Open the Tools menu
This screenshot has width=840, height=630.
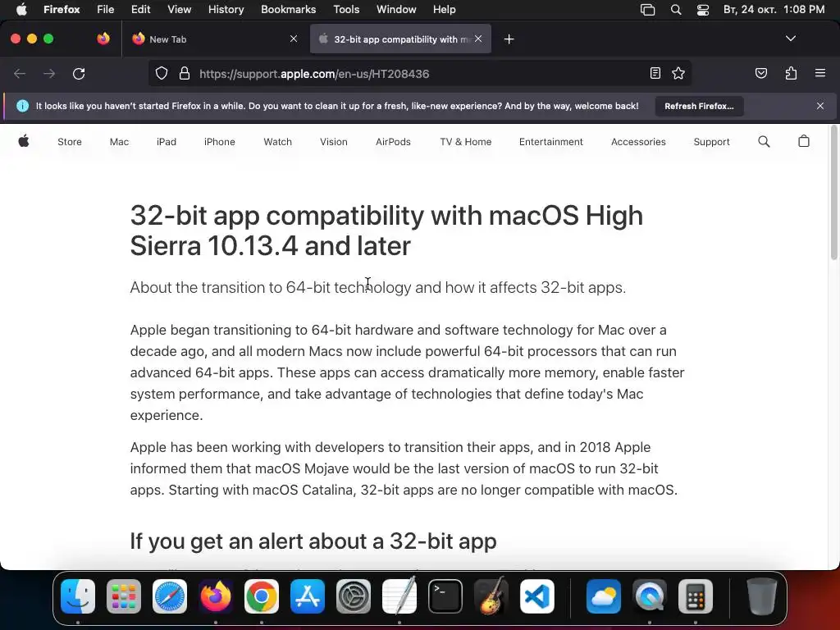(x=346, y=9)
